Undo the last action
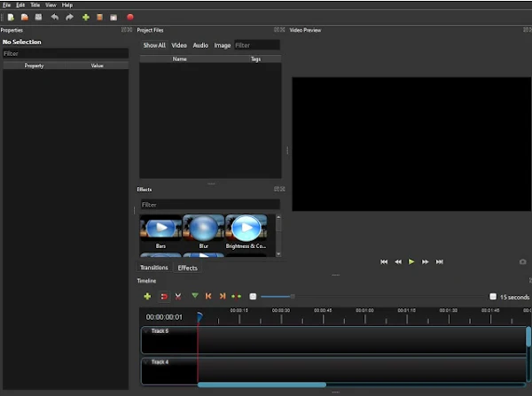Viewport: 532px width, 396px height. coord(55,17)
